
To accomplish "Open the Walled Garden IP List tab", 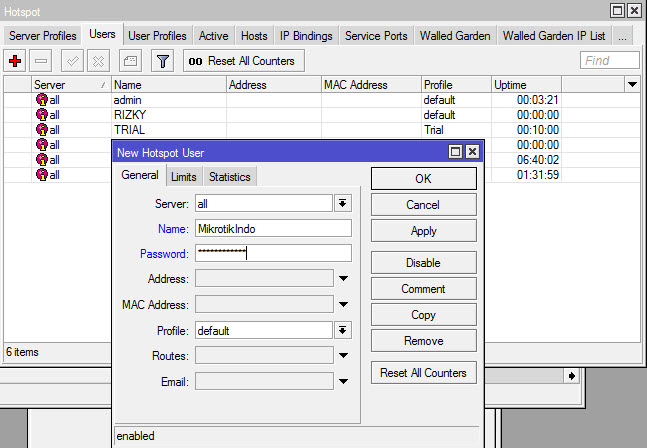I will point(554,36).
